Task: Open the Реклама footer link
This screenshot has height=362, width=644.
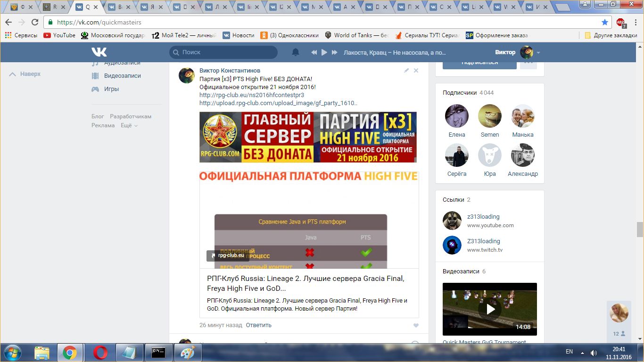Action: (x=103, y=125)
